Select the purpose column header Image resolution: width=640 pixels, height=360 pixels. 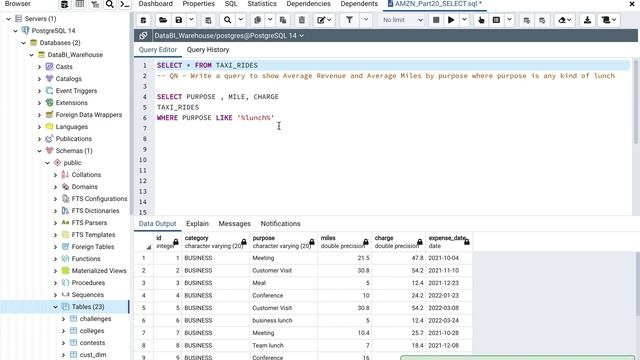pyautogui.click(x=283, y=242)
